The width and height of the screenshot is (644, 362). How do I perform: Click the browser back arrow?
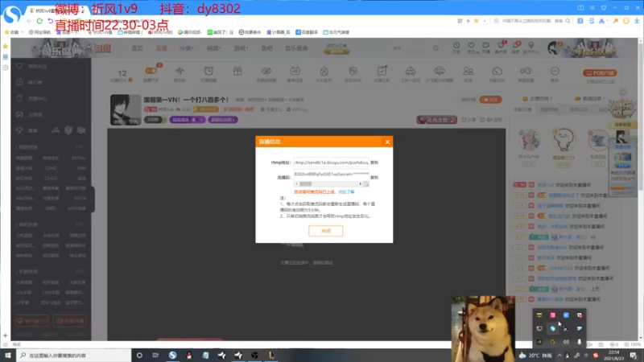pyautogui.click(x=29, y=21)
